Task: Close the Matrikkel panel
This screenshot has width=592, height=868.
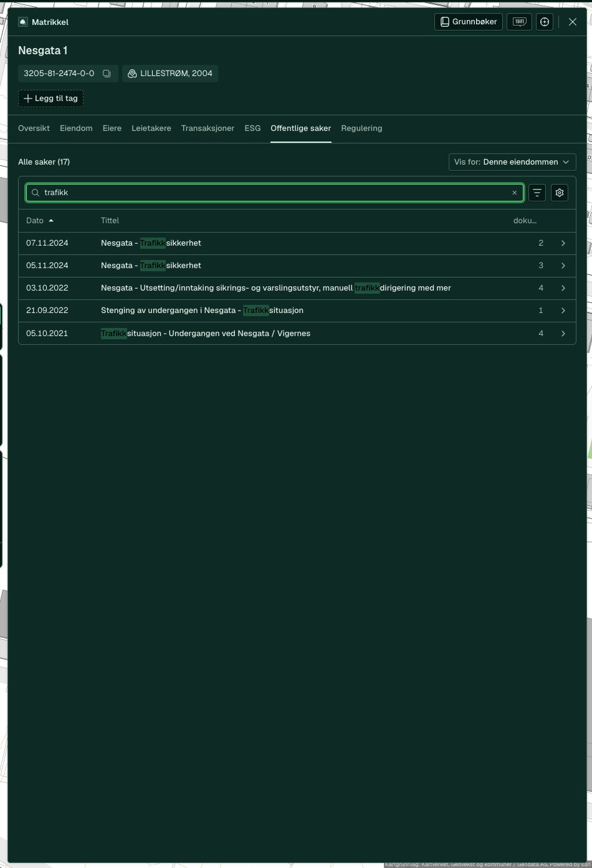Action: coord(573,22)
